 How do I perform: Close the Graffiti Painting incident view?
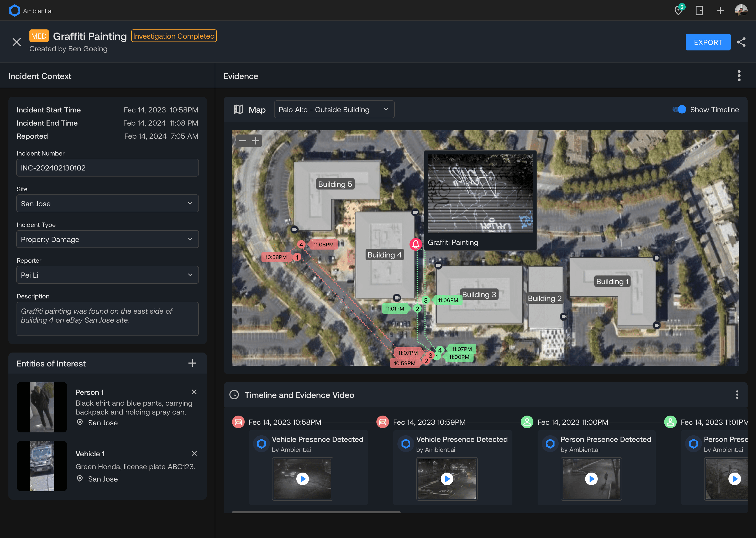point(17,42)
